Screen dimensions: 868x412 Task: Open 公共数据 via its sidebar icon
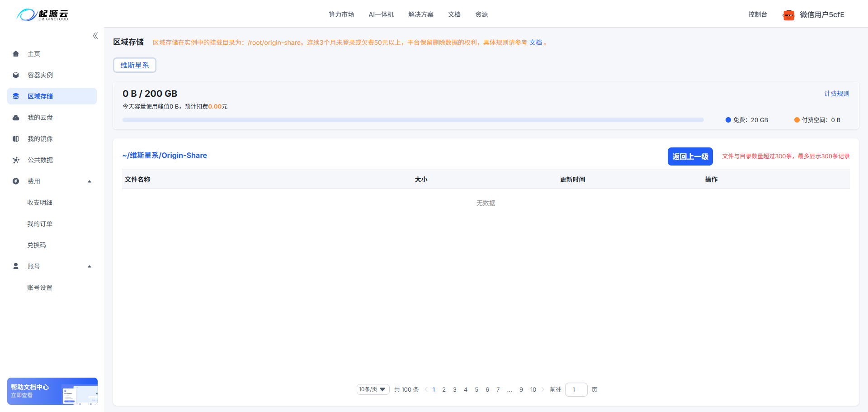pyautogui.click(x=16, y=160)
